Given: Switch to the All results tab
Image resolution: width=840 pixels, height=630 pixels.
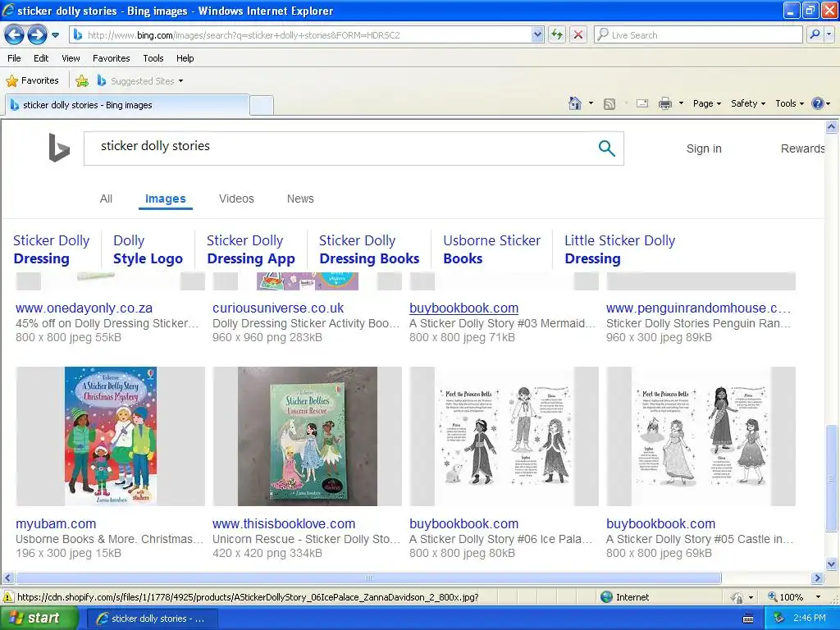Looking at the screenshot, I should point(106,199).
